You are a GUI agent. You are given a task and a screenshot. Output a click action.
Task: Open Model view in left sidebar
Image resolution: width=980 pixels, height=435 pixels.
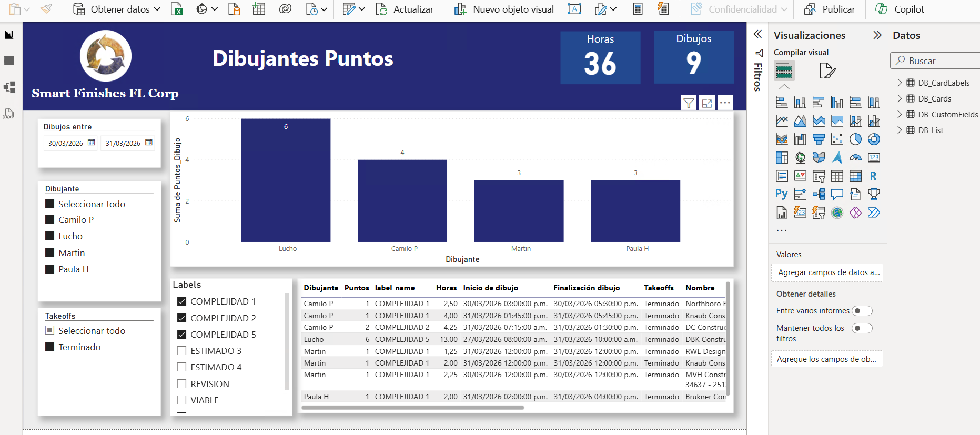pyautogui.click(x=9, y=87)
